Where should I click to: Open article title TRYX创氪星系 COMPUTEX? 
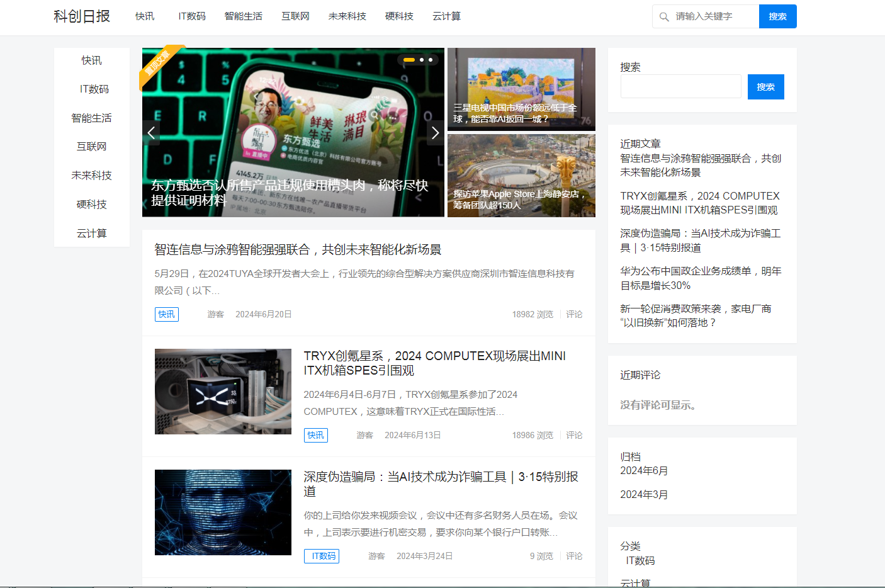[434, 363]
